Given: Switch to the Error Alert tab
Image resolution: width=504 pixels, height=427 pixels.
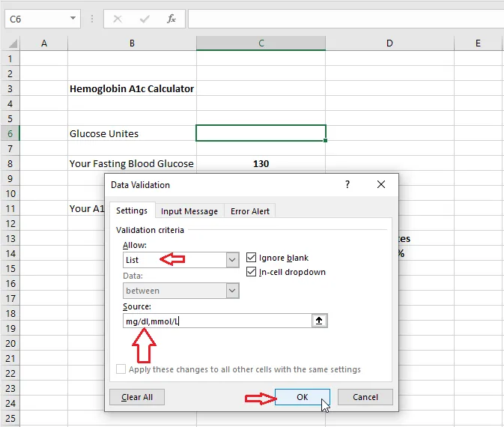Looking at the screenshot, I should click(x=249, y=211).
